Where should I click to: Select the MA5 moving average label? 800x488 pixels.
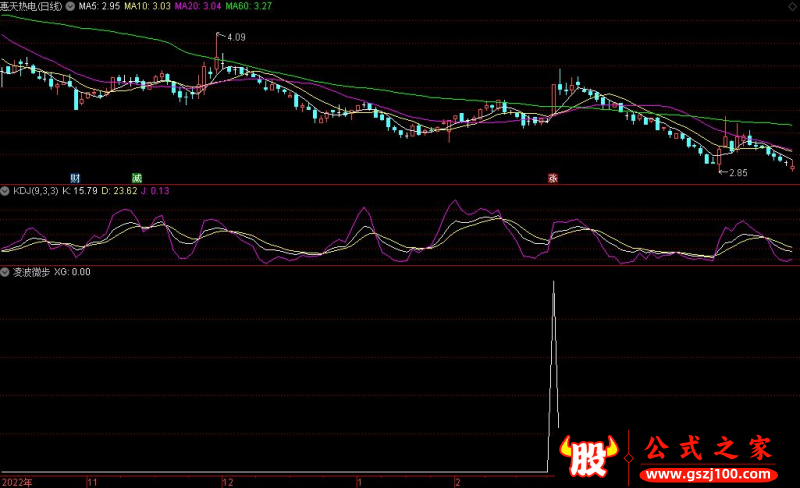tap(98, 6)
